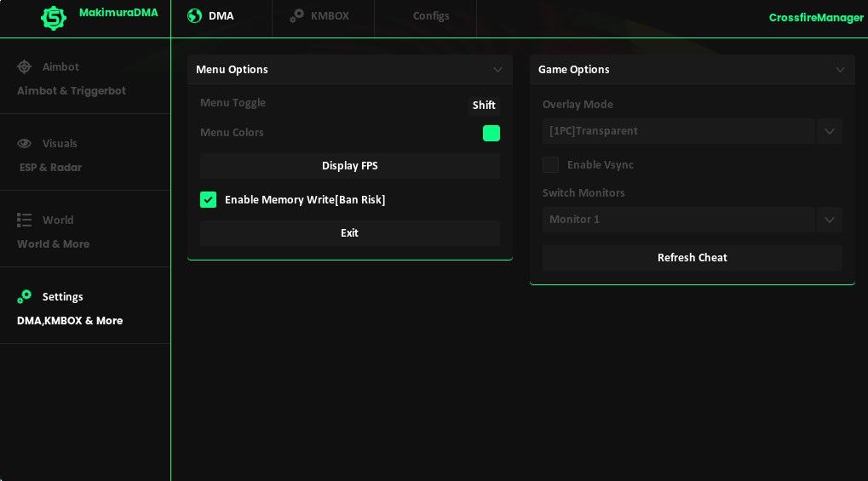The height and width of the screenshot is (481, 868).
Task: Click the gears icon beside KMBOX
Action: 296,16
